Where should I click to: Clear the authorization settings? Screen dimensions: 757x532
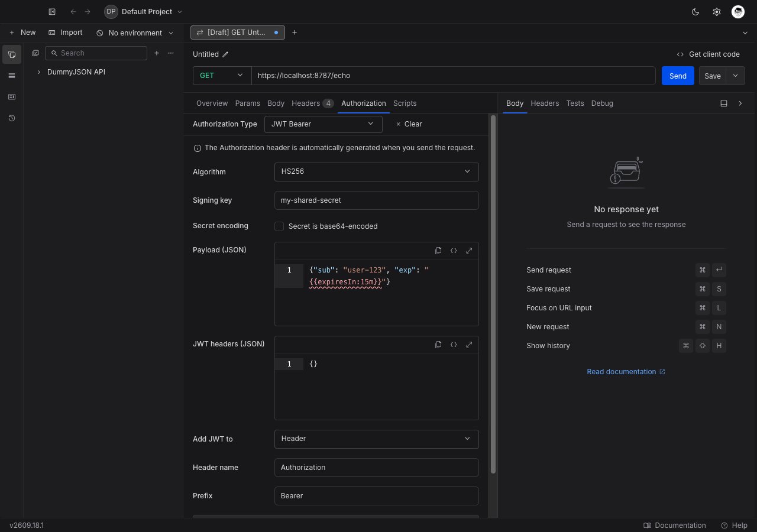[x=409, y=124]
